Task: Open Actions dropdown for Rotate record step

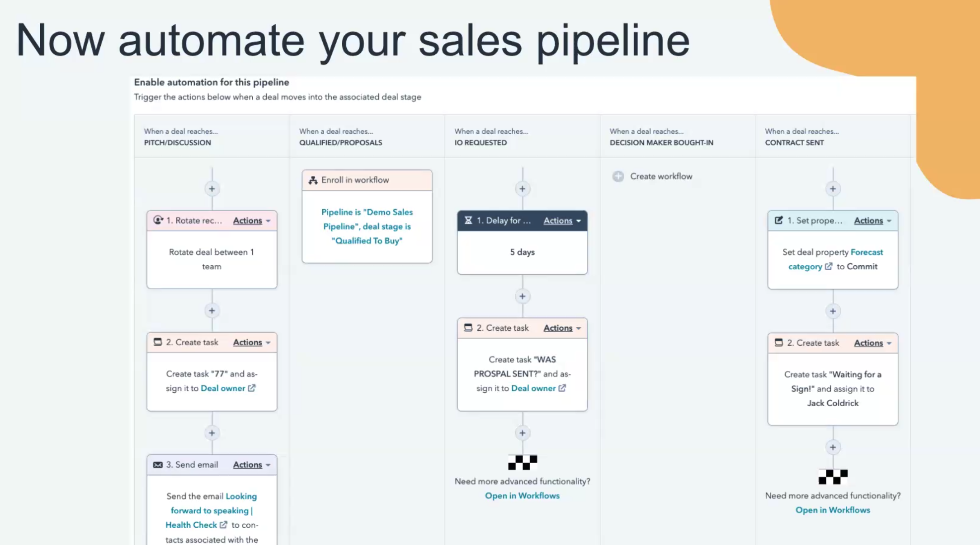Action: click(251, 221)
